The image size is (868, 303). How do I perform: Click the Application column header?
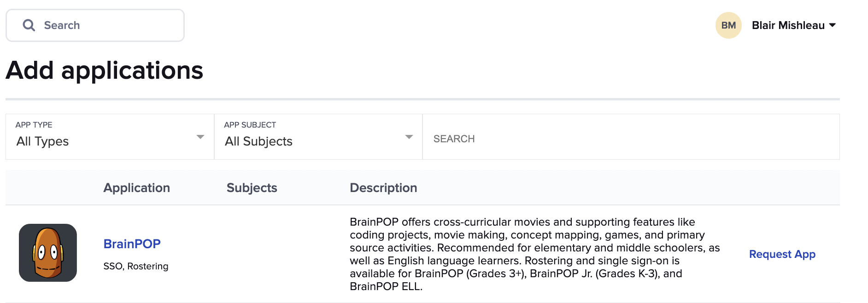click(136, 187)
